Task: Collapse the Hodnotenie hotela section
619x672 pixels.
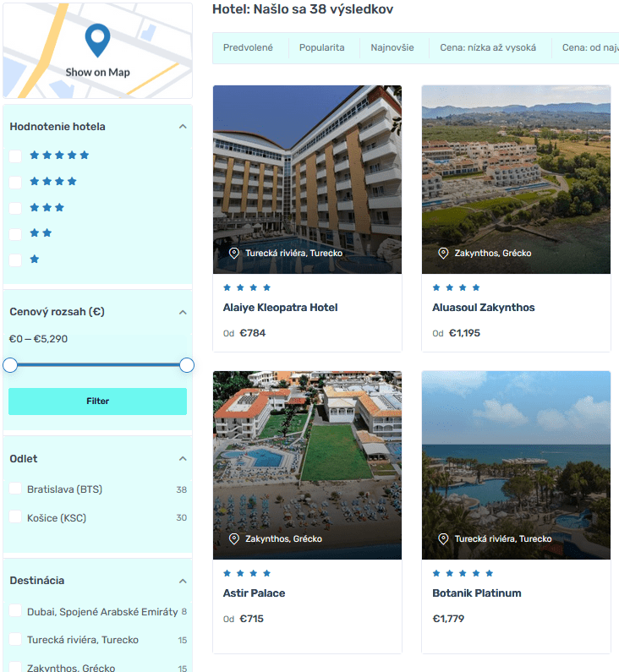Action: coord(183,127)
